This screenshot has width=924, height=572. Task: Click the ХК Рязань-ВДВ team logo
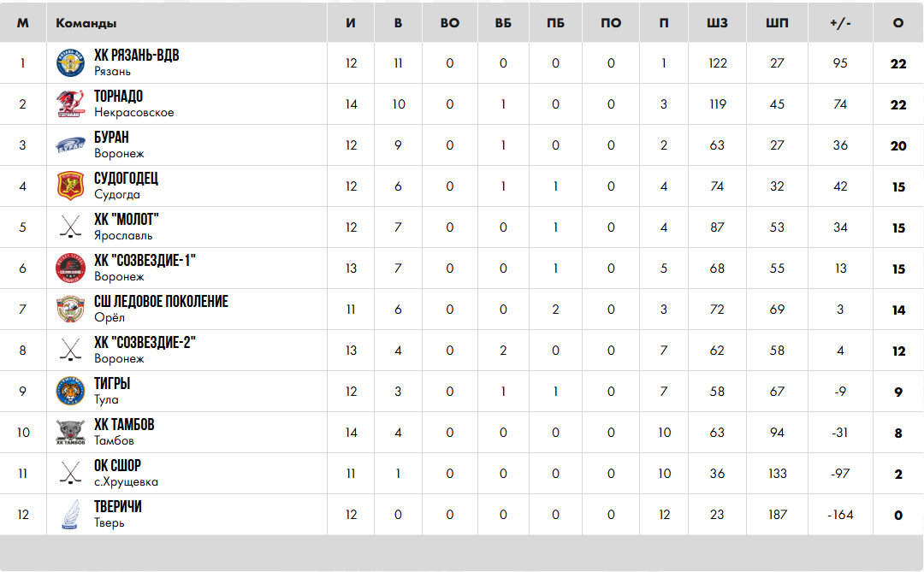tap(70, 63)
